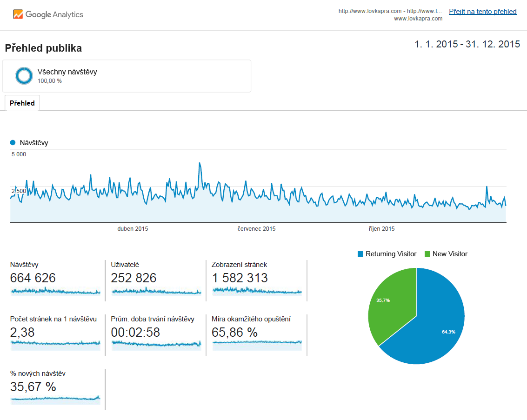Click the 'červenec 2015' axis label on chart
Viewport: 527px width, 420px height.
pos(256,229)
